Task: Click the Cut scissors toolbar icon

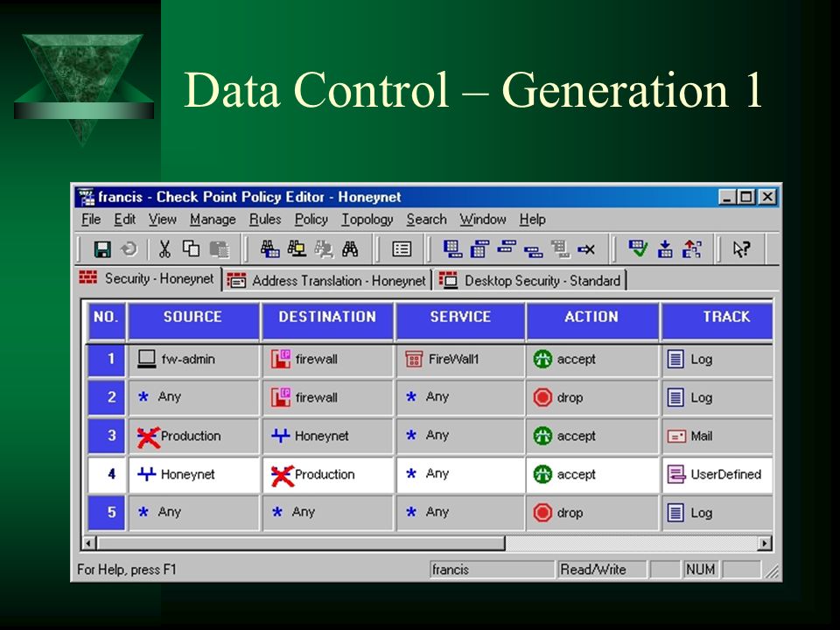Action: click(164, 249)
